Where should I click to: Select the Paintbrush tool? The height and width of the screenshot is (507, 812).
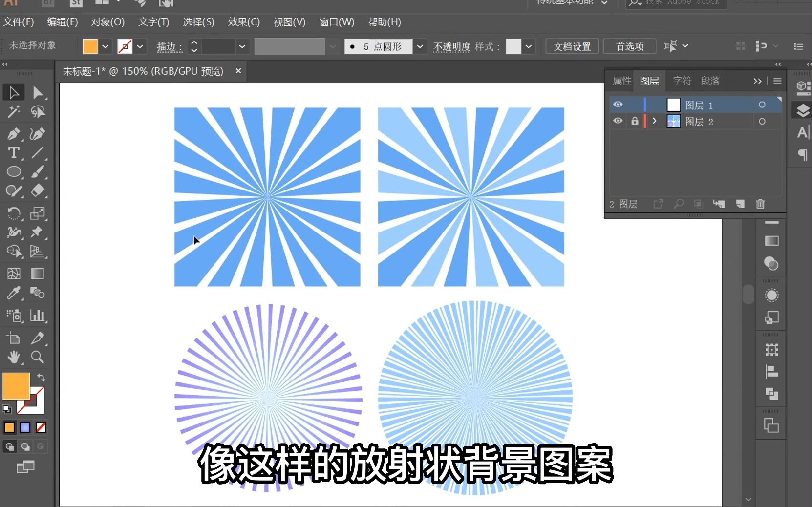point(38,172)
